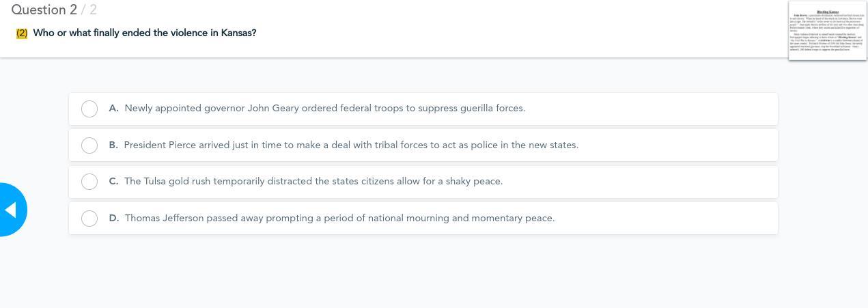Viewport: 868px width, 308px height.
Task: Click the bold letter D label
Action: [113, 219]
